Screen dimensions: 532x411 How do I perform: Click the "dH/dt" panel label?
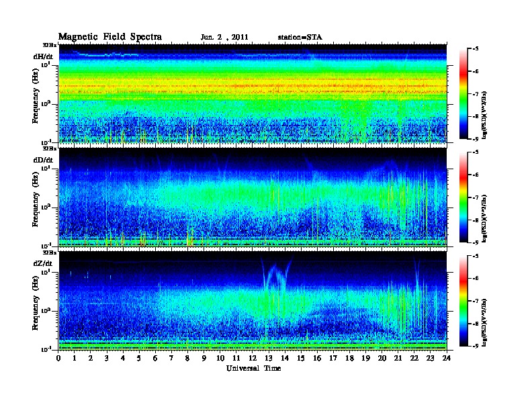(x=43, y=56)
